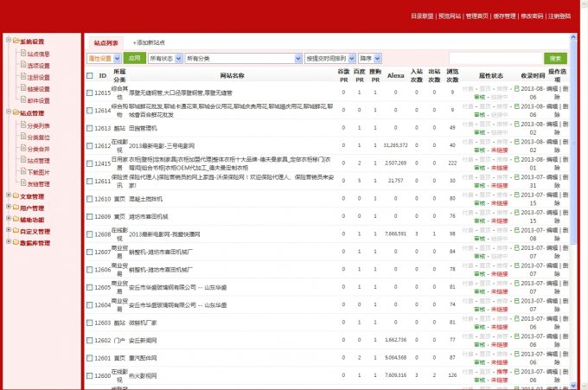Screen dimensions: 588x390
Task: Open the 所有分类 category dropdown
Action: pos(243,59)
